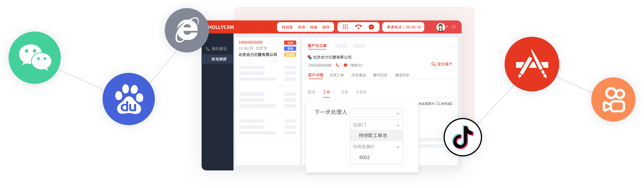644x188 pixels.
Task: Click the magnifier icon for 定位客户
Action: tap(433, 64)
